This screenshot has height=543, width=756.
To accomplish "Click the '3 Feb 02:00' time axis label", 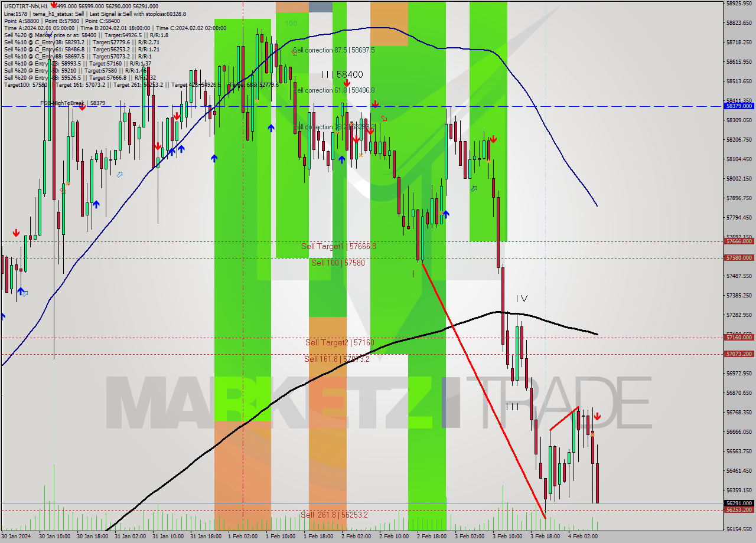I will (470, 537).
